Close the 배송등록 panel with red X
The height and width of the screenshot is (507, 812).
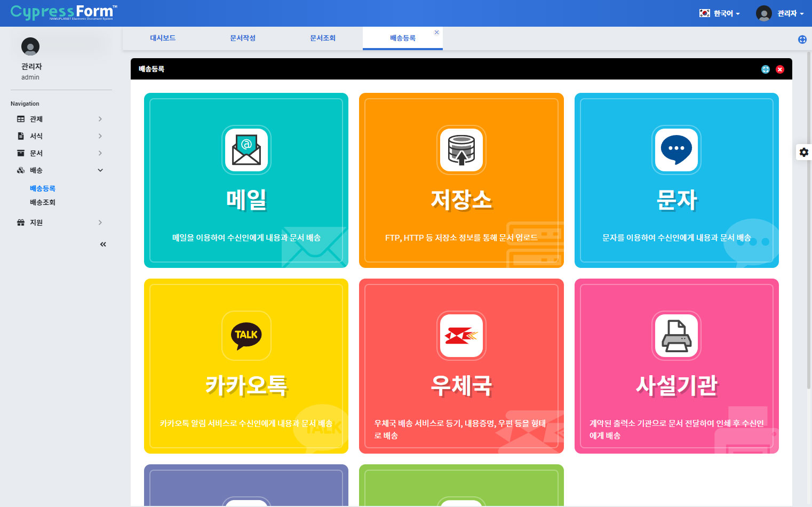pyautogui.click(x=780, y=69)
